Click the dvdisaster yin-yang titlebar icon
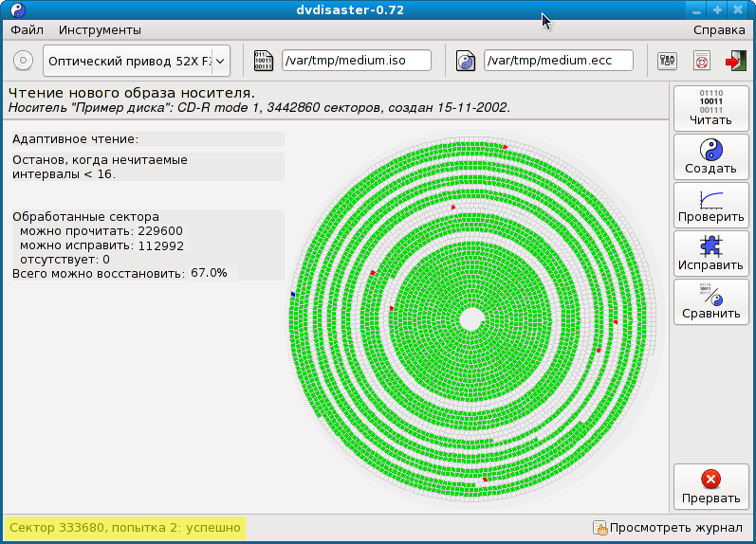This screenshot has width=756, height=544. pyautogui.click(x=18, y=9)
